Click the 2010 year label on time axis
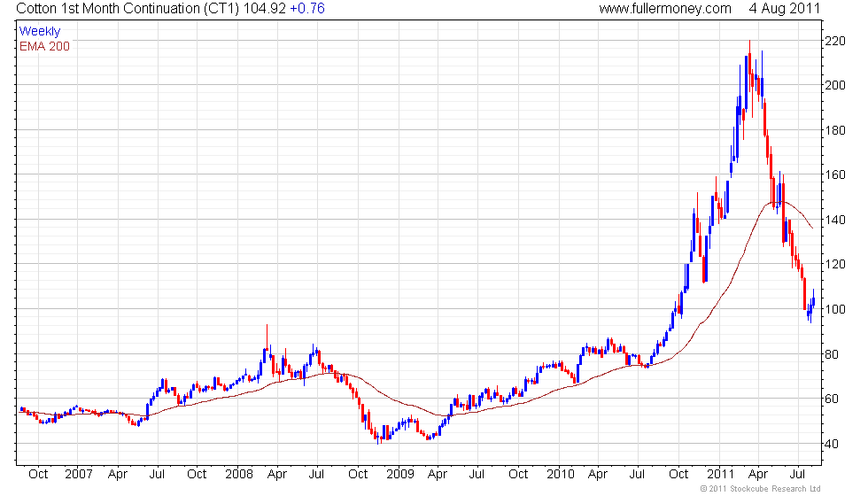Screen dimensions: 868x496 click(560, 475)
